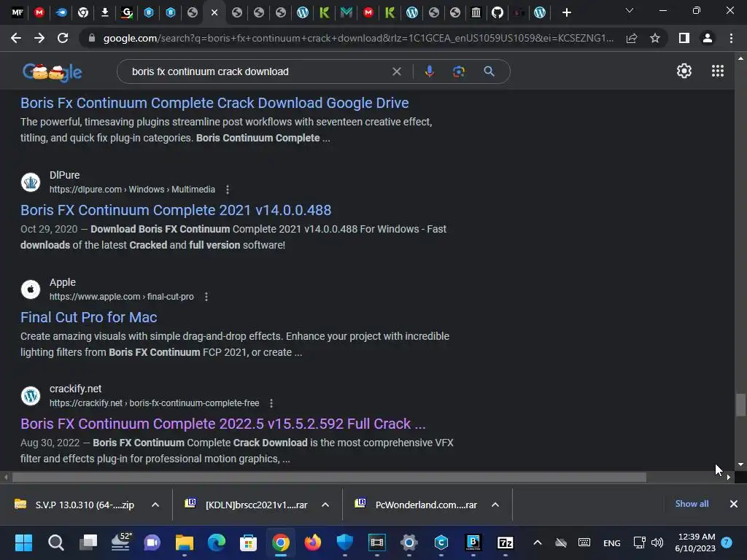Clear the search box with the X
The width and height of the screenshot is (747, 560).
pyautogui.click(x=396, y=71)
